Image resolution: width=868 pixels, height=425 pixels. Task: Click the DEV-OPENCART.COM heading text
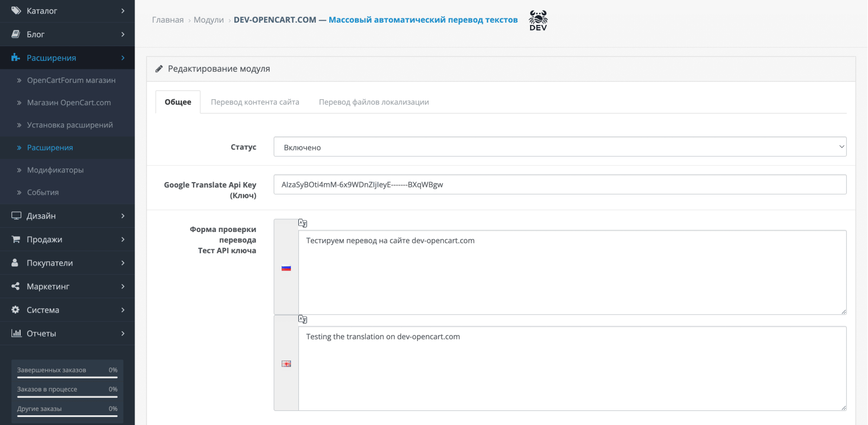coord(275,20)
